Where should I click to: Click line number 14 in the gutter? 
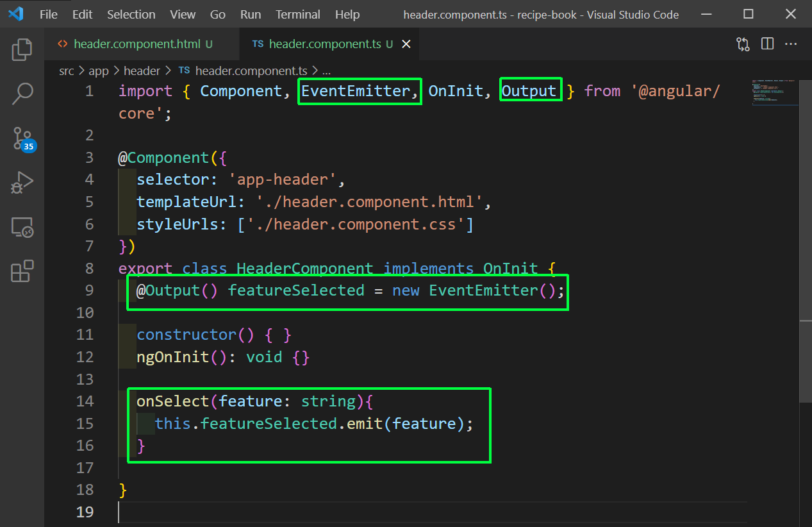tap(85, 401)
